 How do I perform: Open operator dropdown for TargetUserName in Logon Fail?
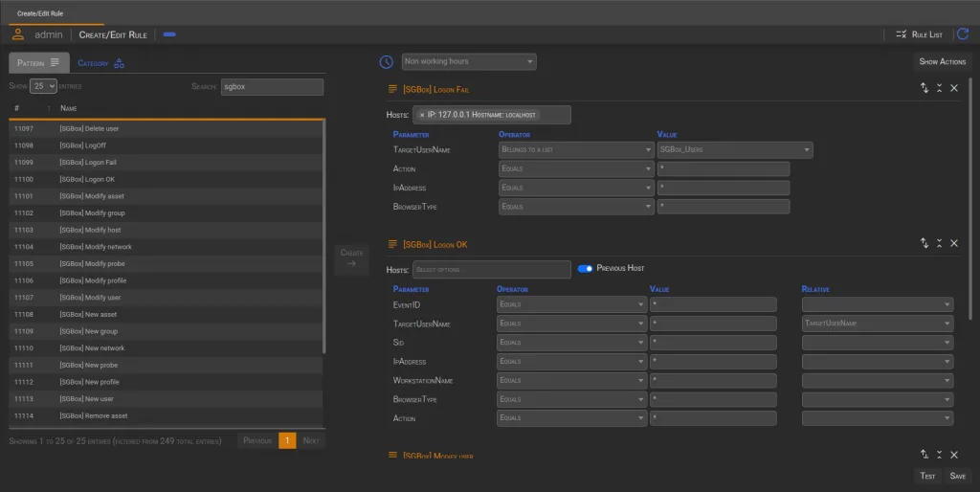tap(576, 150)
